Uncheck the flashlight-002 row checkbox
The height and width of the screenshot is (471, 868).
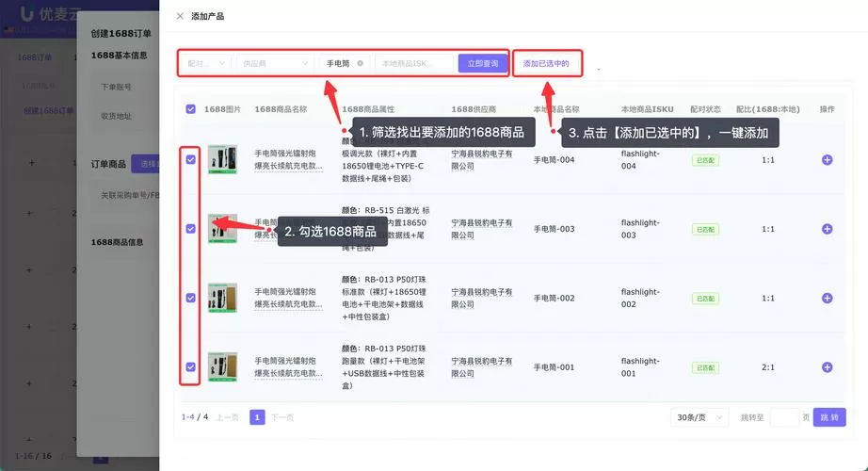pyautogui.click(x=190, y=298)
